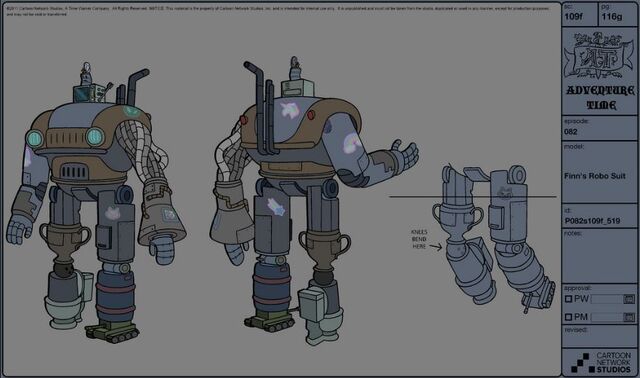
Task: Click the PW approval date field
Action: (607, 300)
